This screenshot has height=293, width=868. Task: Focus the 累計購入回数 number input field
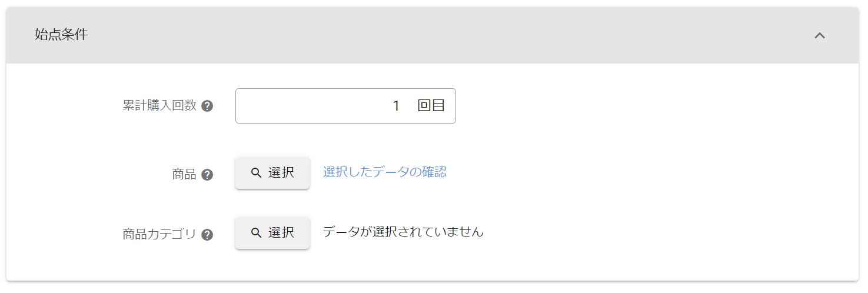click(318, 106)
